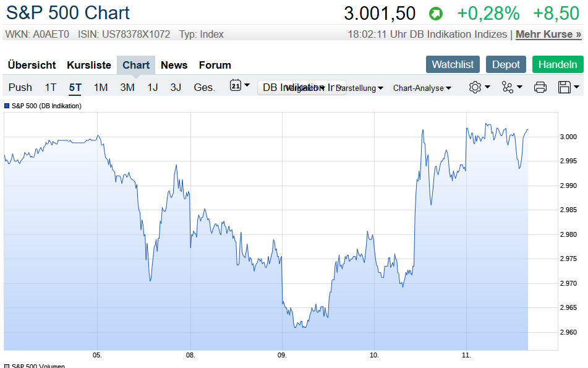This screenshot has width=588, height=368.
Task: Open the chart settings gear icon
Action: click(475, 87)
